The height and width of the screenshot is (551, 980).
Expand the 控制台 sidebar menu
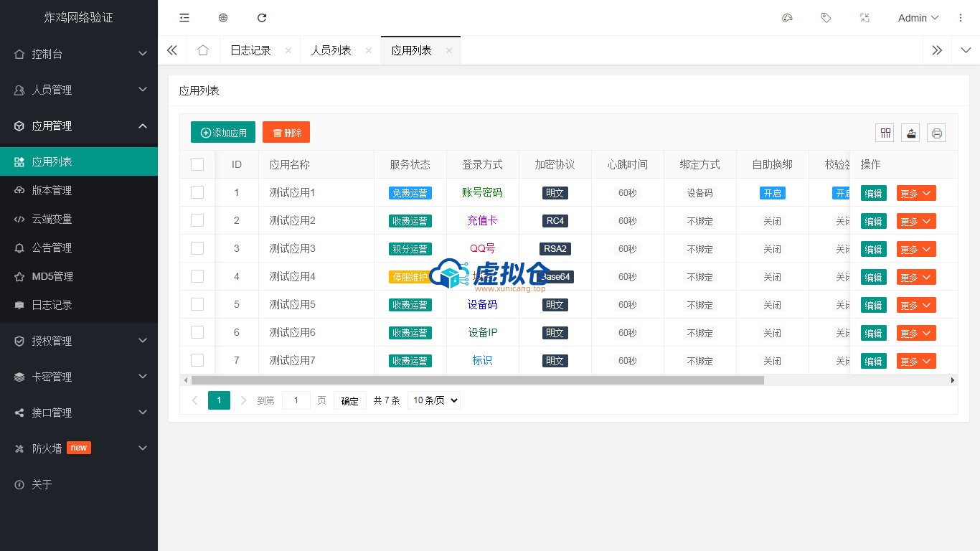pos(79,54)
